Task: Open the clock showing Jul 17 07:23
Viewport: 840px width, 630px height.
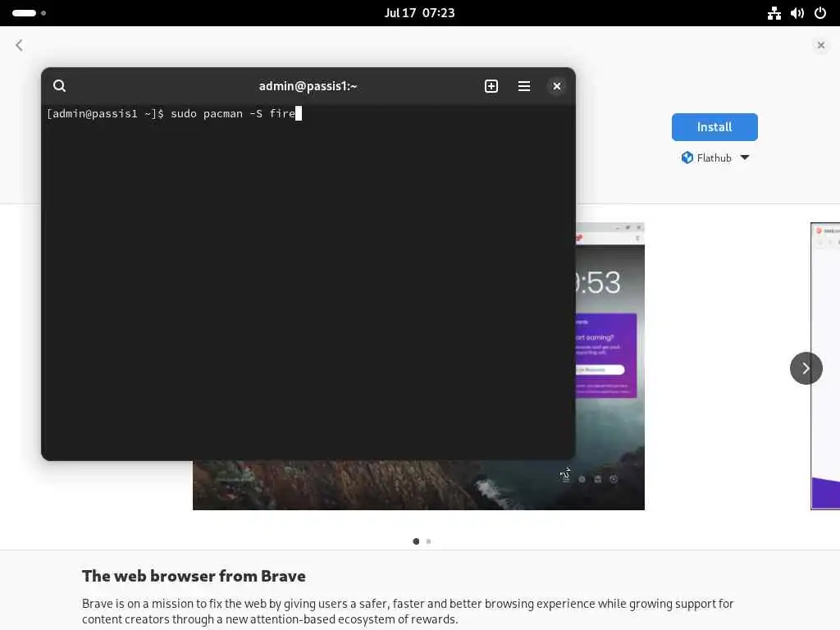Action: 419,13
